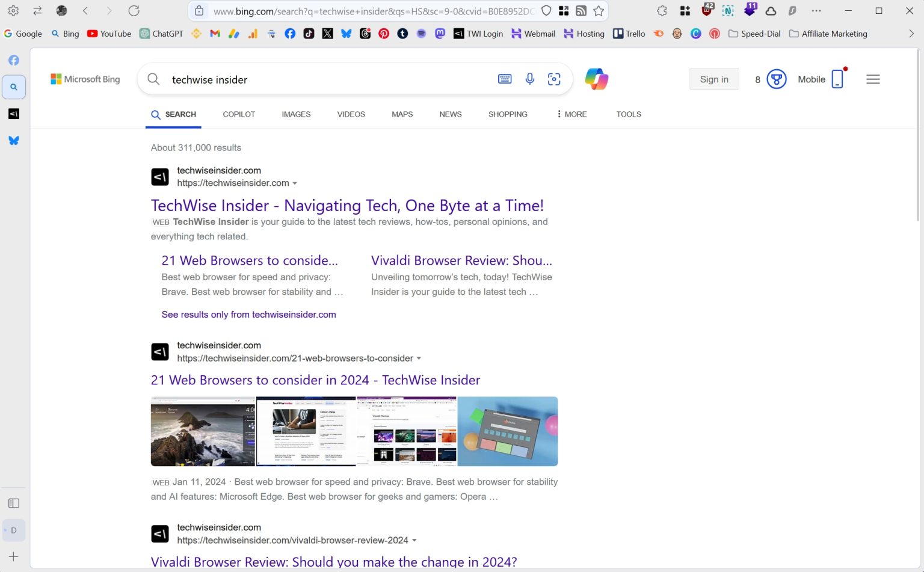This screenshot has height=572, width=924.
Task: Expand the MORE search categories dropdown
Action: click(570, 114)
